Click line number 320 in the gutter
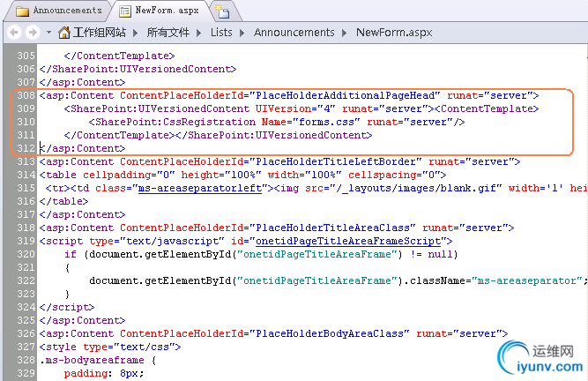The width and height of the screenshot is (588, 381). click(26, 255)
